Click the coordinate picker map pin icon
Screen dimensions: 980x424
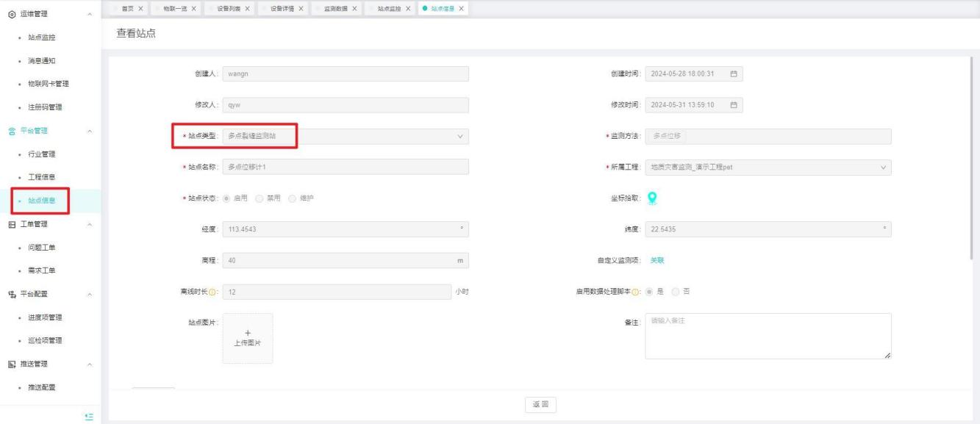click(651, 198)
